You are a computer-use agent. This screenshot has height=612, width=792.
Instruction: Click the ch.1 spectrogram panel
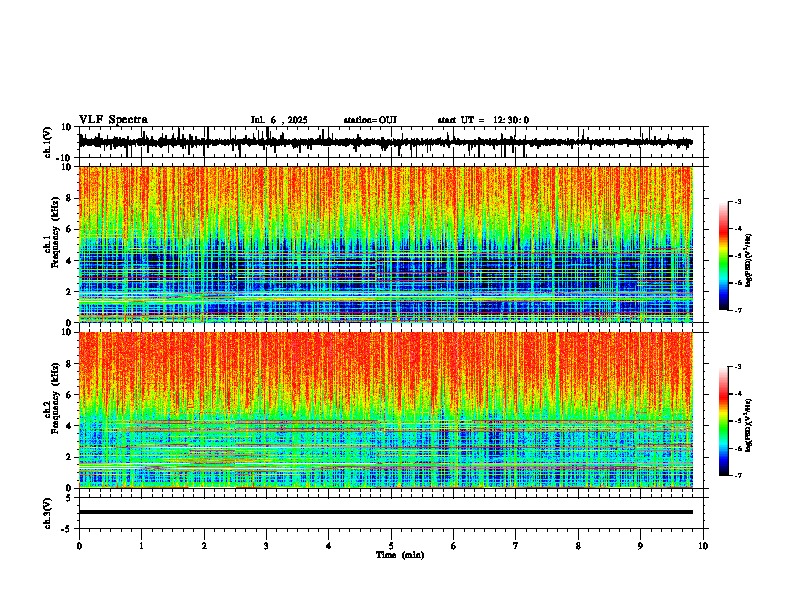pyautogui.click(x=386, y=244)
